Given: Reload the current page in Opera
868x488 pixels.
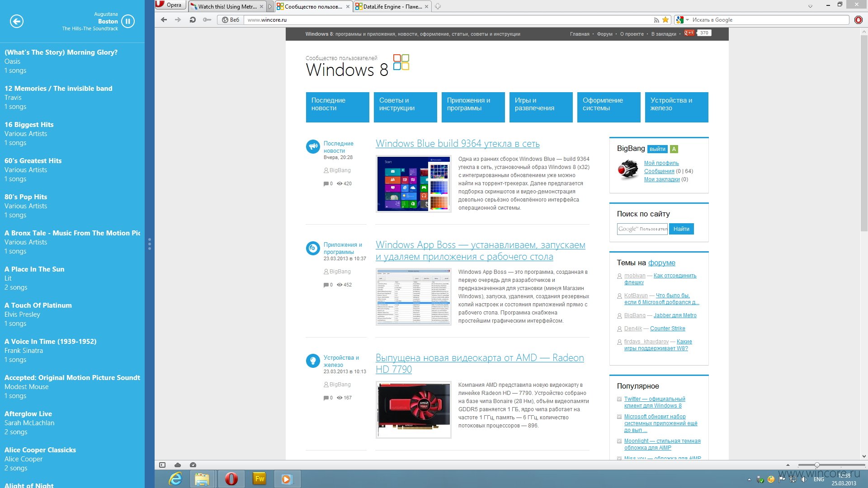Looking at the screenshot, I should click(193, 20).
